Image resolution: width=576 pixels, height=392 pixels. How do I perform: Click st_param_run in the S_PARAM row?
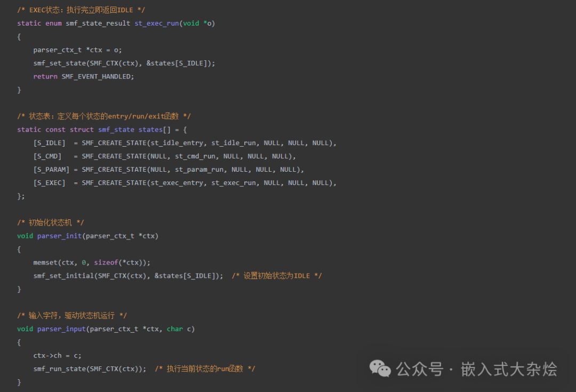(199, 170)
